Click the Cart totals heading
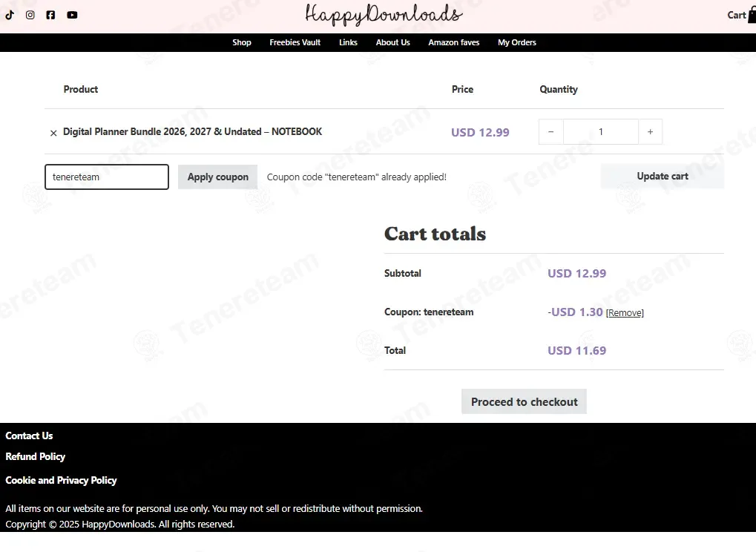The width and height of the screenshot is (756, 552). coord(435,234)
